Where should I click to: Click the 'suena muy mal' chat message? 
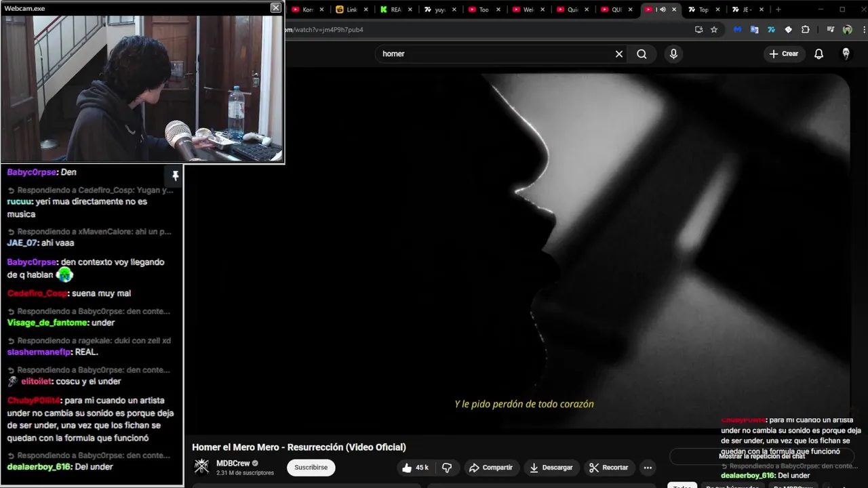[101, 293]
